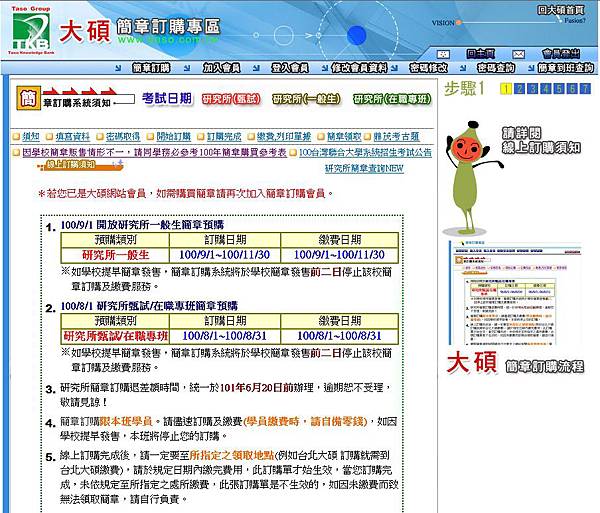The width and height of the screenshot is (600, 513).
Task: Select the 研究所(在職專班) tab
Action: [392, 99]
